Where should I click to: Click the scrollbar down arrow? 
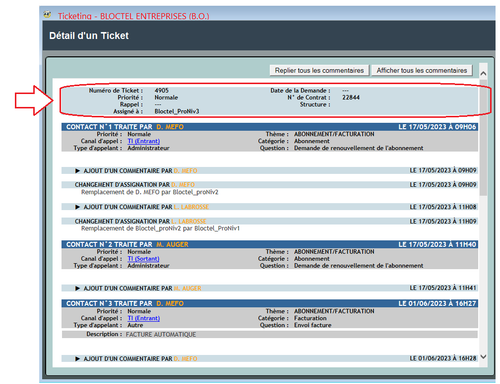point(483,357)
